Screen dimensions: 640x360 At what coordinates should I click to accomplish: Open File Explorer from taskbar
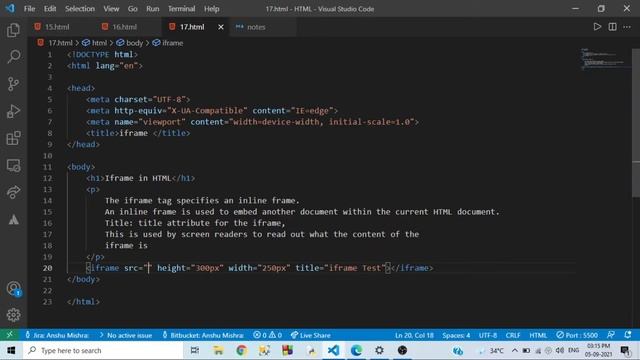point(218,351)
